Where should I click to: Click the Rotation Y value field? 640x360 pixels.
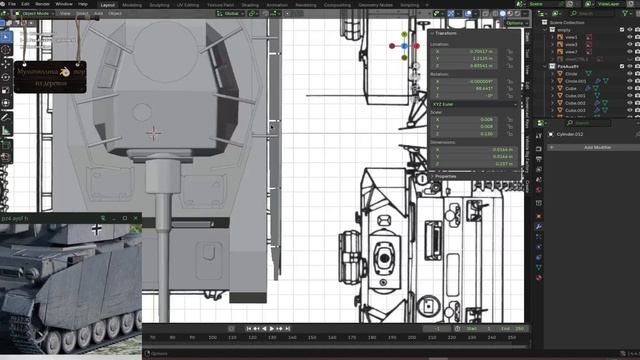pyautogui.click(x=464, y=89)
